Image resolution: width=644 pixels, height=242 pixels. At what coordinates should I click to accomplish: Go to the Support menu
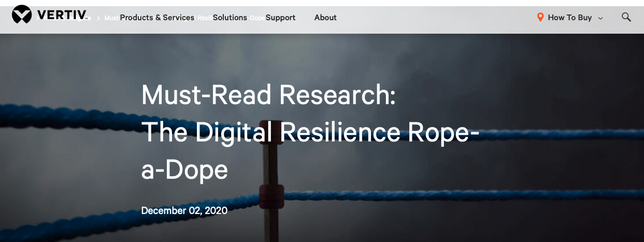tap(280, 18)
